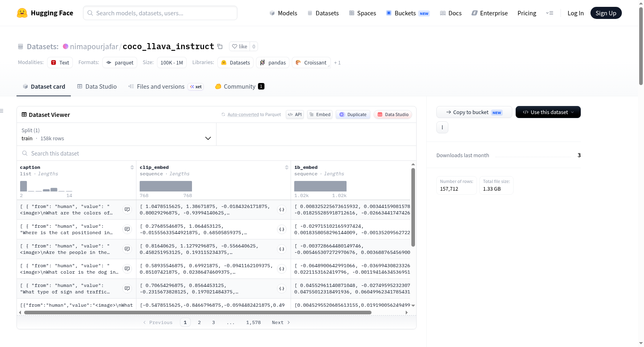Like the coco_llava_instruct dataset
This screenshot has height=347, width=644.
click(x=240, y=46)
